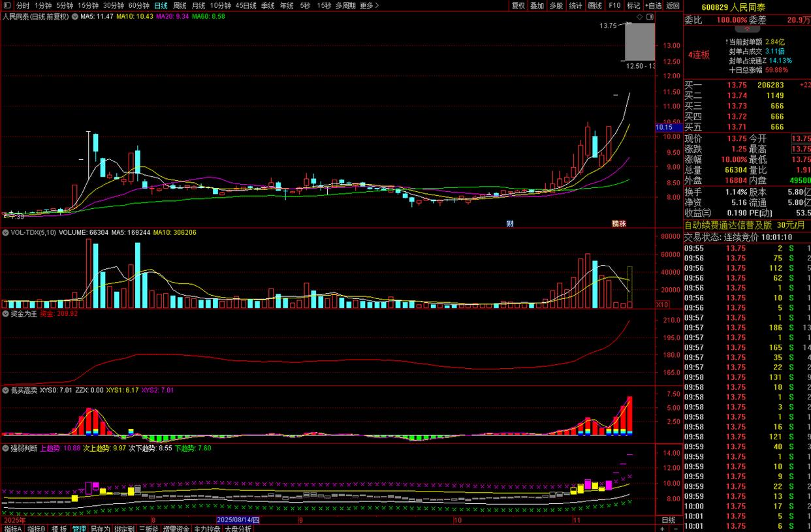This screenshot has height=532, width=811.
Task: Select the 15秒 period
Action: pos(323,5)
